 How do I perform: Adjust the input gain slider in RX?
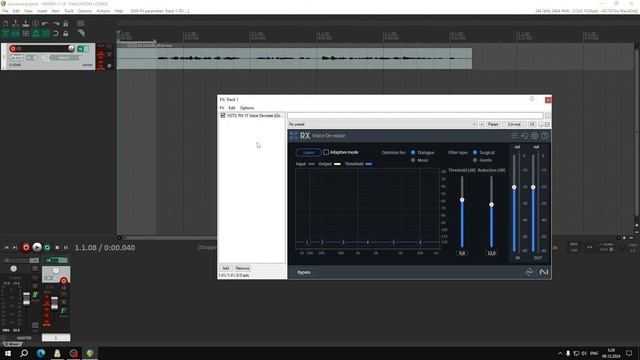(514, 187)
